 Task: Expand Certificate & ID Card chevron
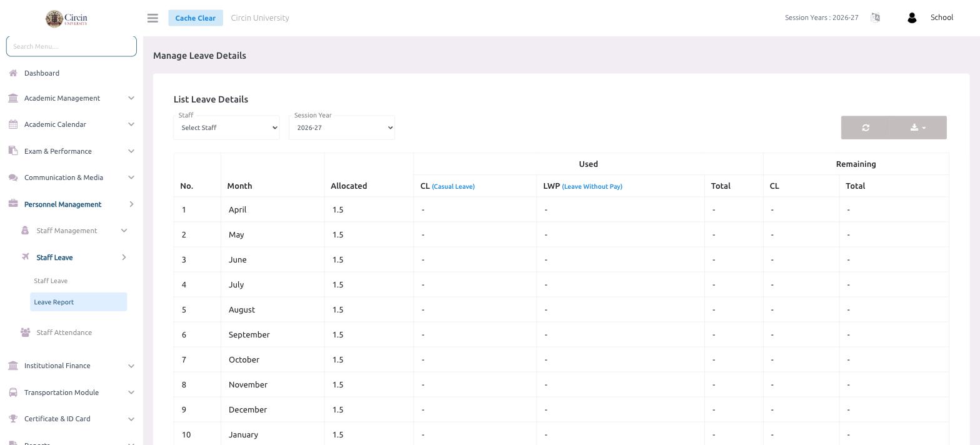[131, 419]
